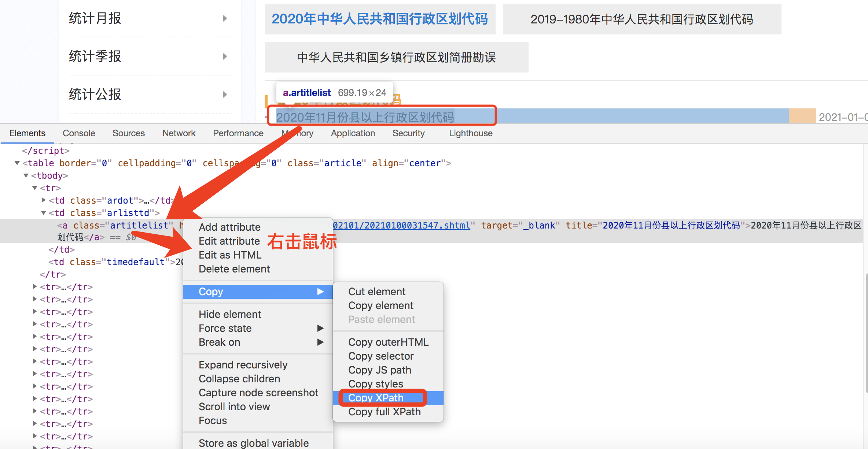The height and width of the screenshot is (449, 868).
Task: Open the Performance tab
Action: coord(238,133)
